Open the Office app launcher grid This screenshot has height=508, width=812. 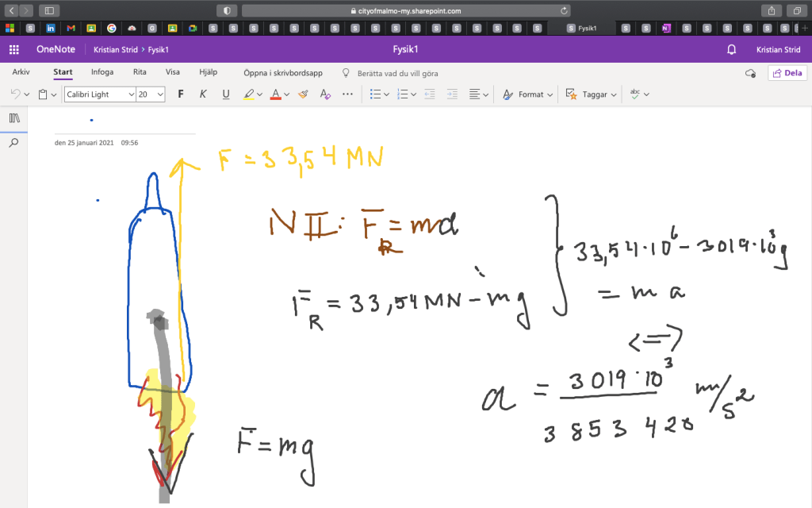(x=13, y=49)
